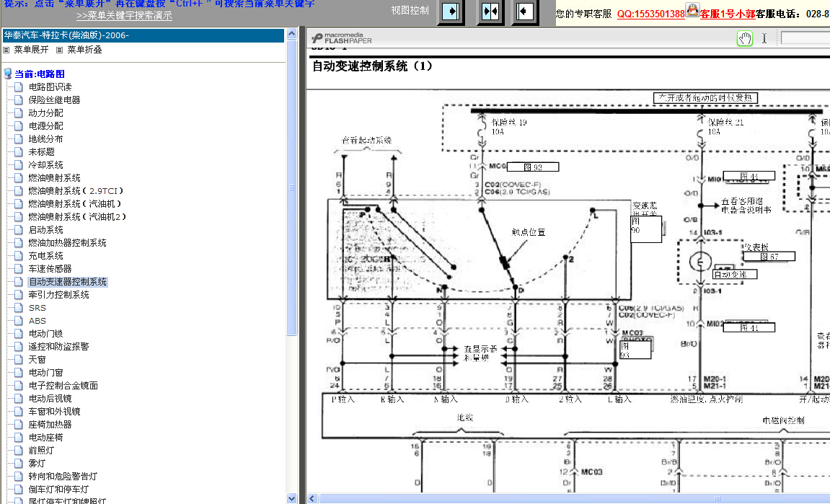
Task: Click the page icon beside 充电系统
Action: point(19,256)
